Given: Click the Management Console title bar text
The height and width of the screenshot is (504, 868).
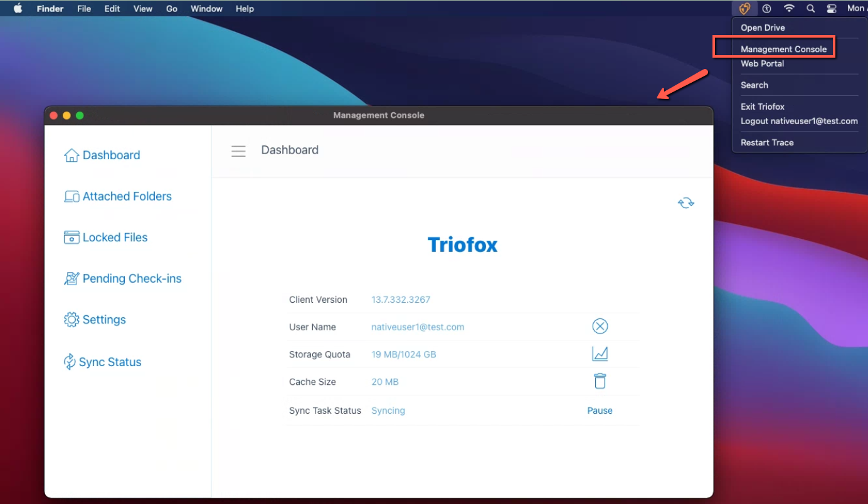Looking at the screenshot, I should [x=379, y=115].
